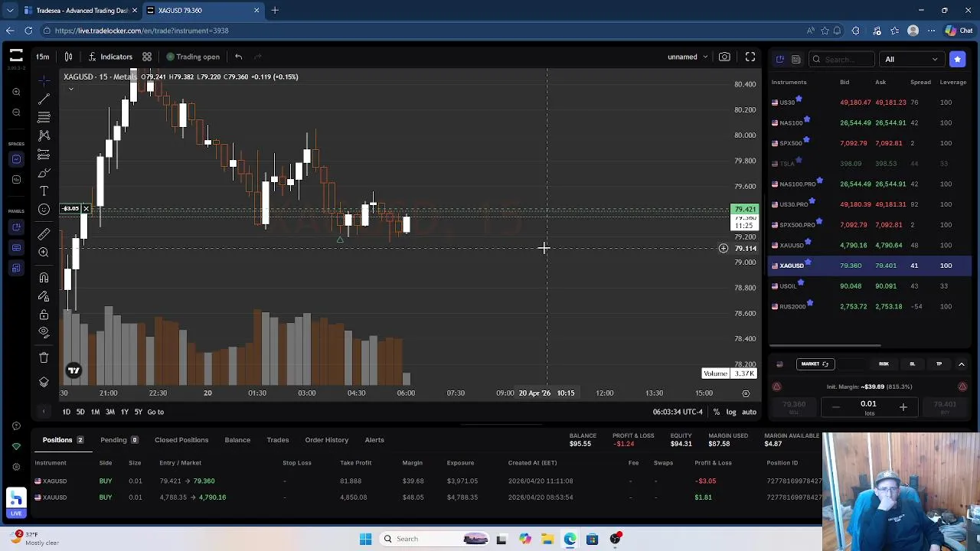Select the chart Zoom In drawing tool
The height and width of the screenshot is (551, 980).
(44, 252)
